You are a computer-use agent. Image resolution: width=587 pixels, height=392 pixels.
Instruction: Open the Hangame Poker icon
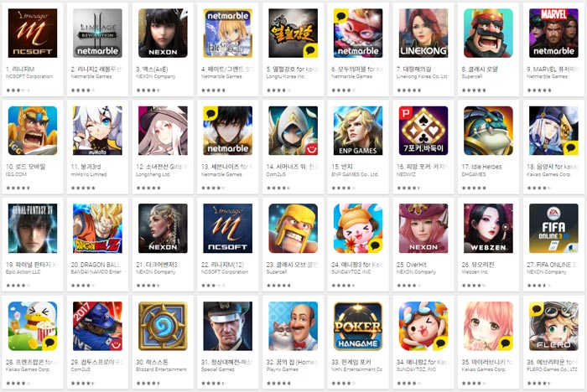click(358, 326)
